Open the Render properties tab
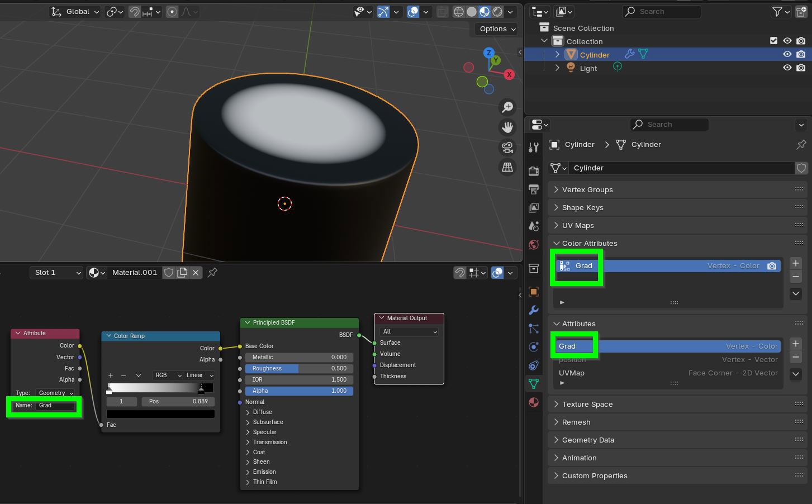The width and height of the screenshot is (812, 504). (x=534, y=171)
